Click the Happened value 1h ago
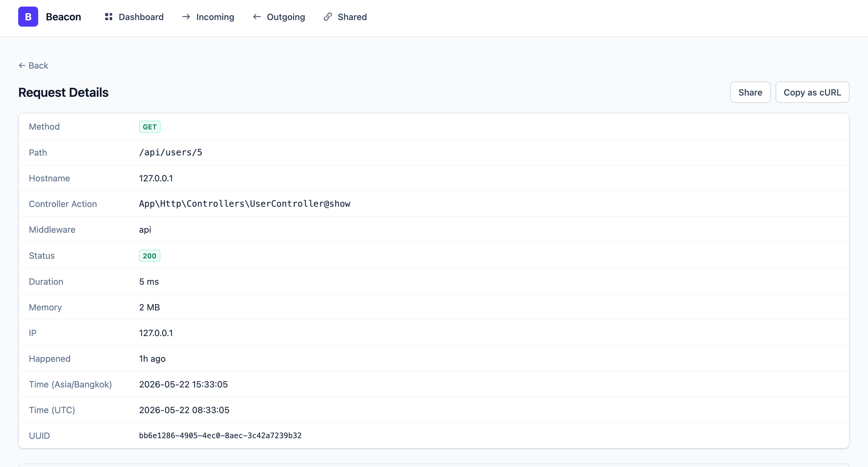Image resolution: width=868 pixels, height=467 pixels. point(152,359)
